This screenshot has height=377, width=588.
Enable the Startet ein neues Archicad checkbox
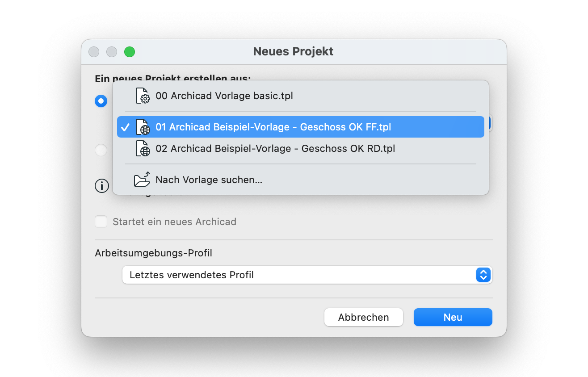101,222
